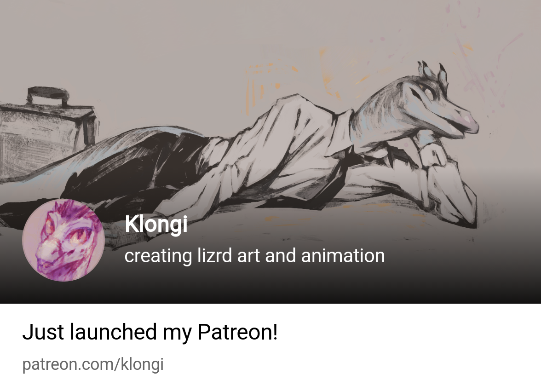This screenshot has height=392, width=541.
Task: Click the word 'animation' in the tagline
Action: click(343, 256)
